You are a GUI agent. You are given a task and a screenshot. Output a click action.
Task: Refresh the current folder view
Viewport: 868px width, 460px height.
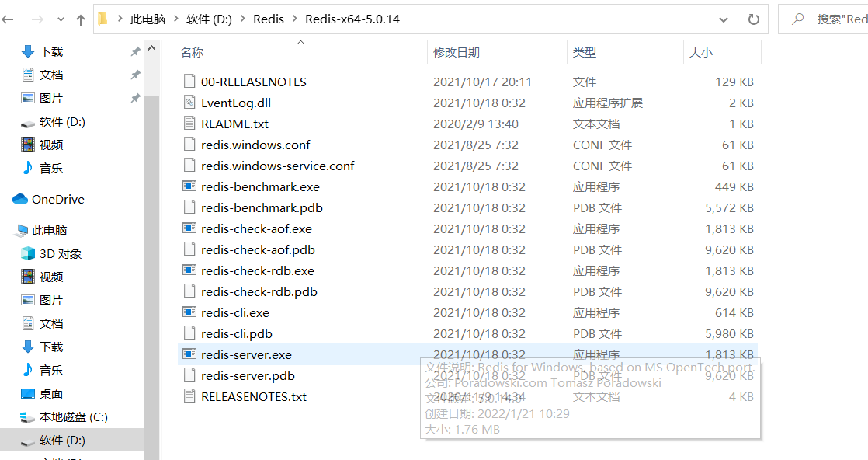click(x=752, y=19)
